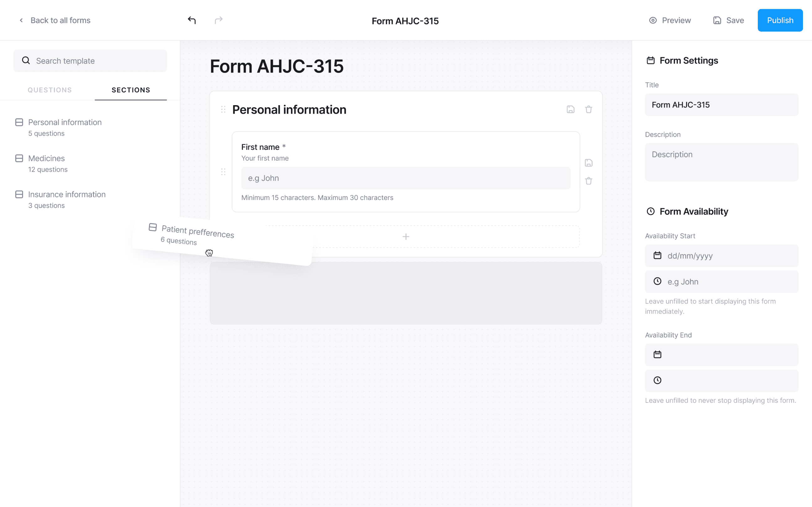This screenshot has width=812, height=507.
Task: Click the delete icon on Personal information section
Action: (x=589, y=109)
